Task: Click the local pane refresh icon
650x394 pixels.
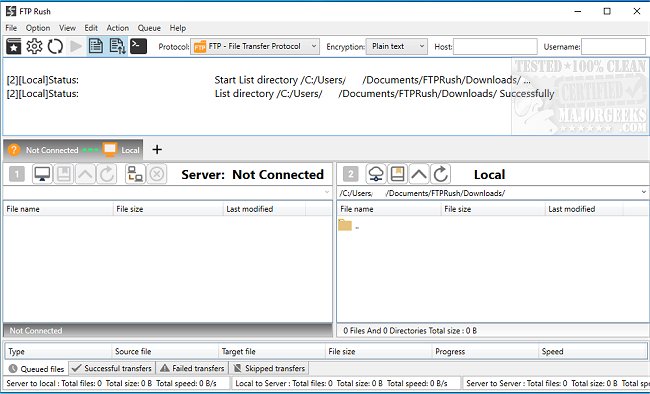Action: point(441,174)
